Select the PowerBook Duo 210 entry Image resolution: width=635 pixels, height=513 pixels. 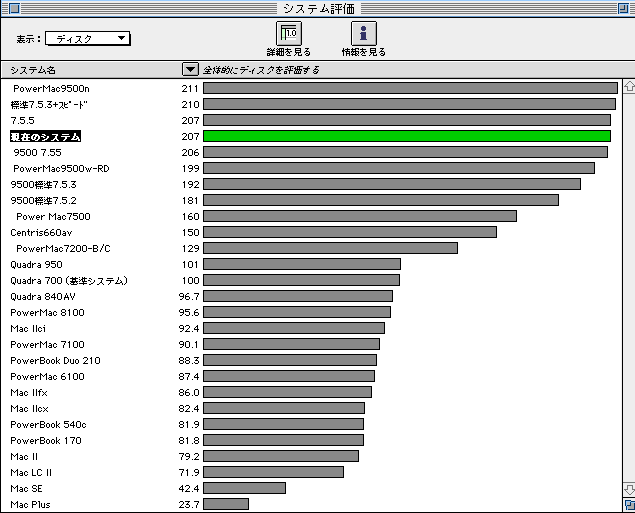coord(55,360)
